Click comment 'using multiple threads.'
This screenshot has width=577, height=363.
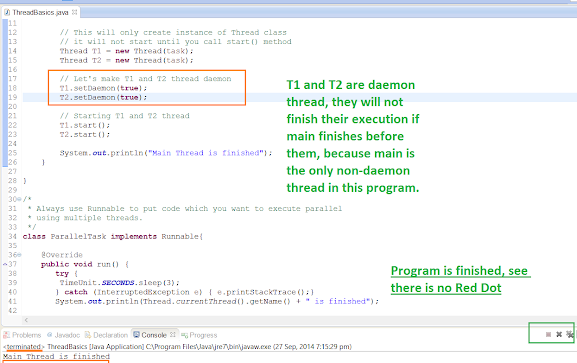tap(85, 218)
